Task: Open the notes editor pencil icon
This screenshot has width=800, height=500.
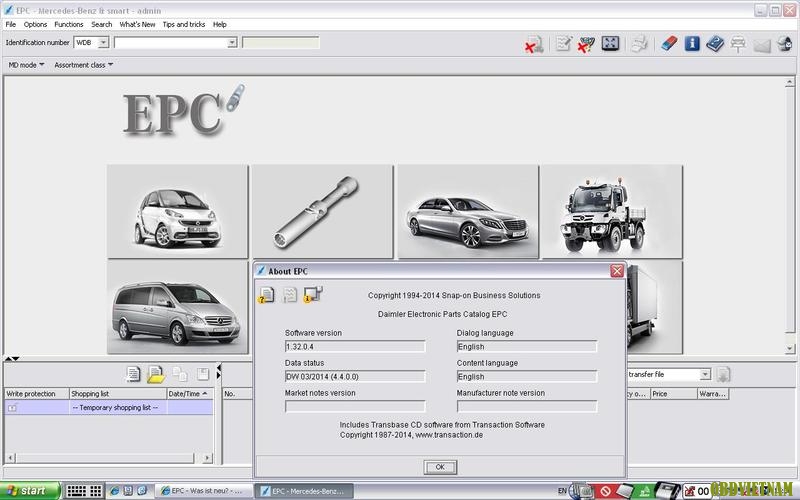Action: click(x=564, y=44)
